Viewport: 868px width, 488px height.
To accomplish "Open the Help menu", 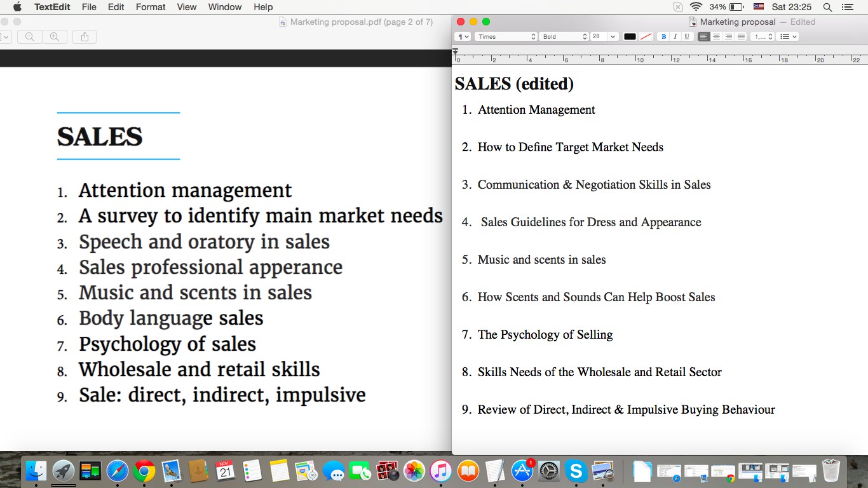I will (x=263, y=7).
